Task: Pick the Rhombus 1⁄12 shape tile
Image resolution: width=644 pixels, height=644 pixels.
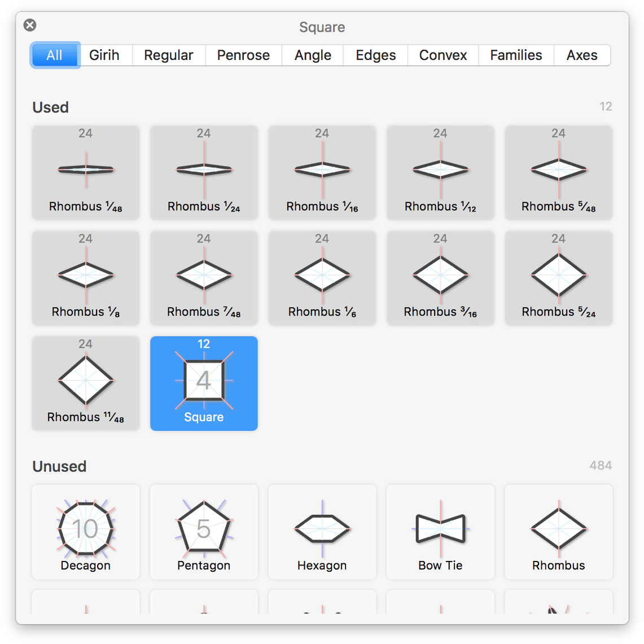Action: click(x=440, y=172)
